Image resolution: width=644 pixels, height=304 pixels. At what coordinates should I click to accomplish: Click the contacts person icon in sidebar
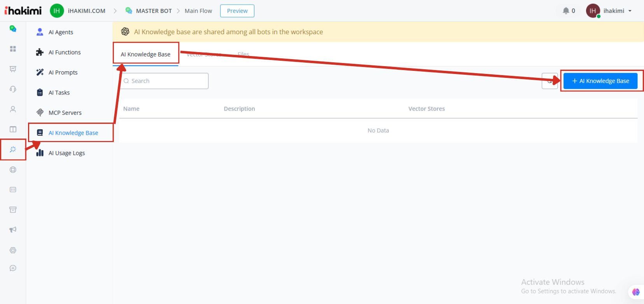[13, 109]
